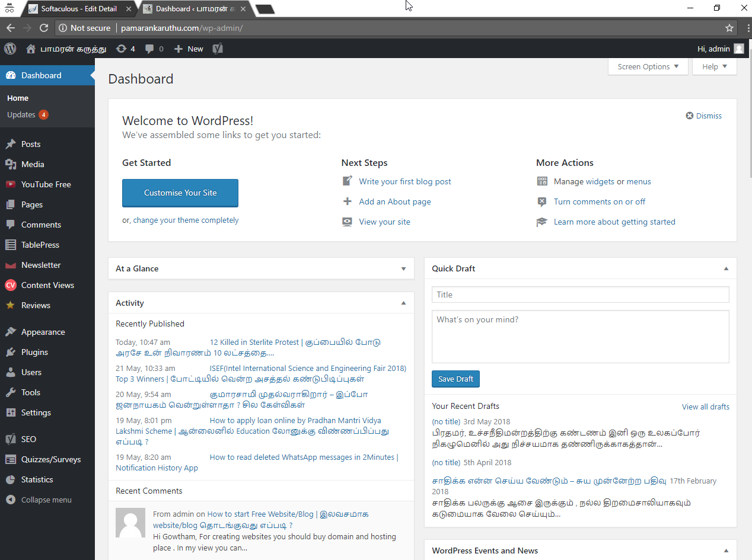
Task: Click the Customise Your Site button
Action: [180, 193]
